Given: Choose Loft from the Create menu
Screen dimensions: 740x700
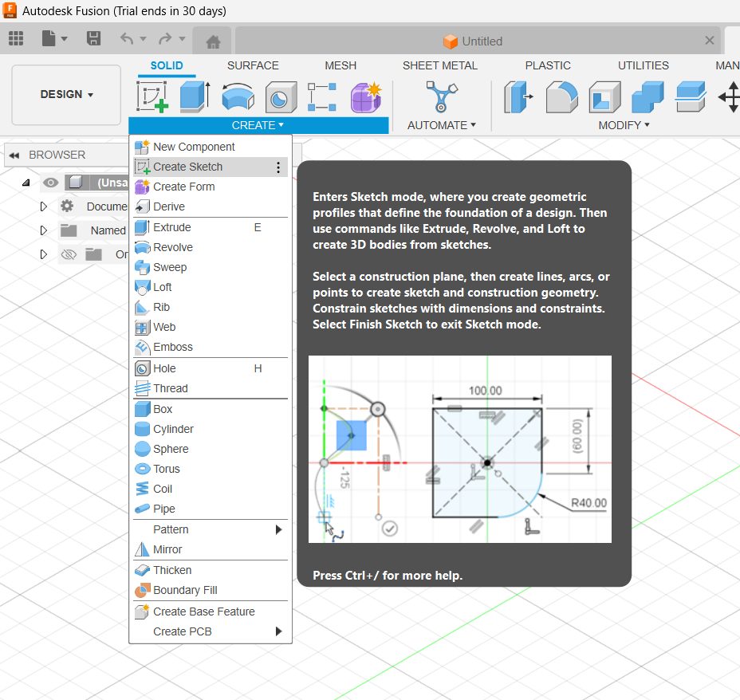Looking at the screenshot, I should (211, 287).
